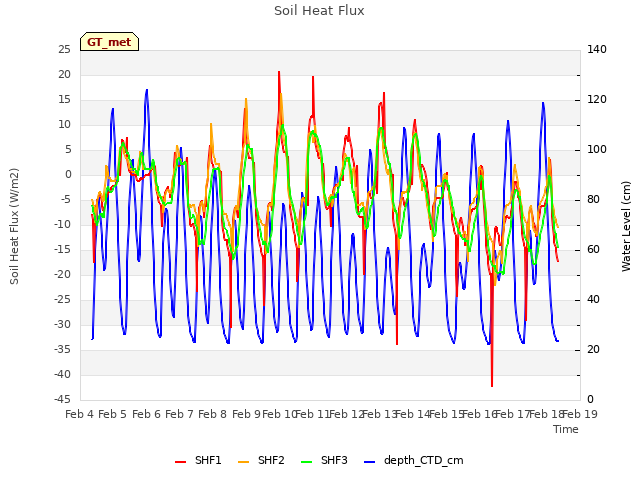Click the Feb 8 x-axis tick label
The width and height of the screenshot is (640, 480).
[x=212, y=414]
